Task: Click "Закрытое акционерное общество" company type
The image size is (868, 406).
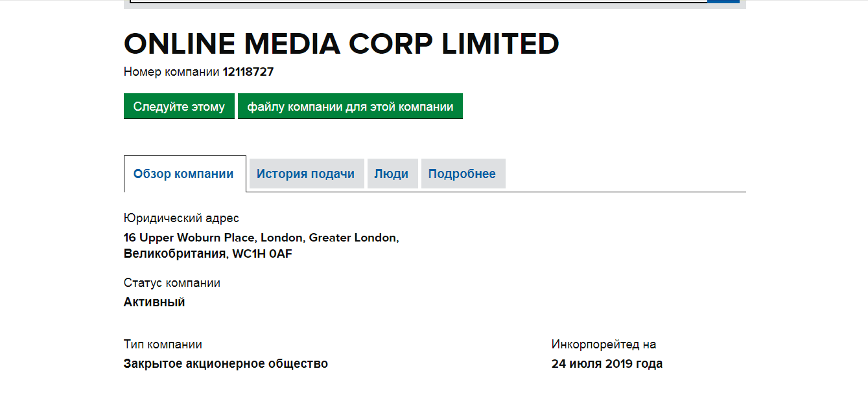Action: click(x=226, y=364)
